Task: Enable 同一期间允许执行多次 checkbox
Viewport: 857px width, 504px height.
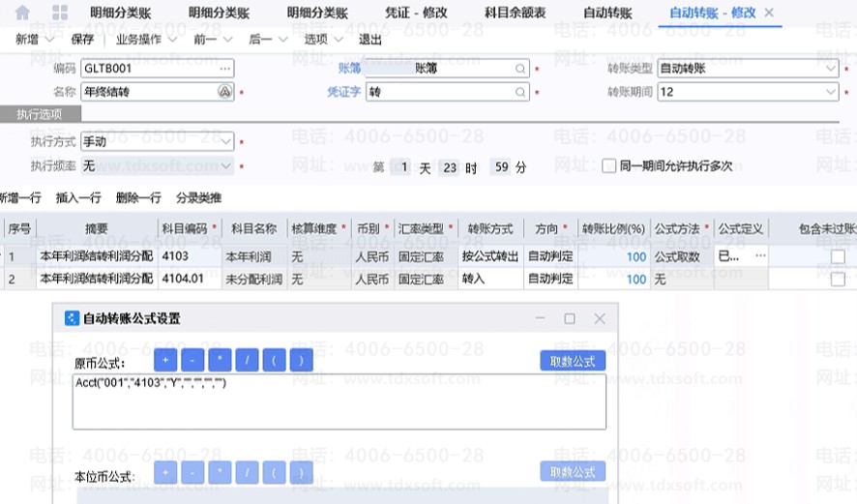Action: [x=609, y=166]
